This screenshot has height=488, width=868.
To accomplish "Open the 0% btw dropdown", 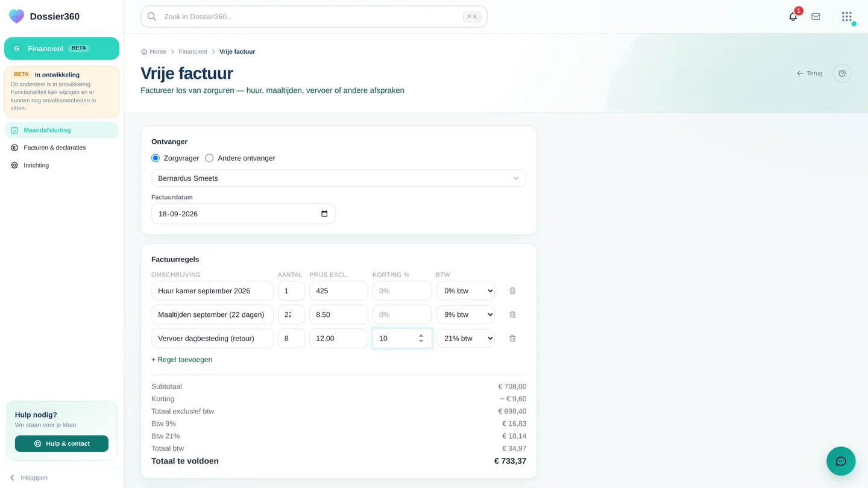I will (465, 291).
